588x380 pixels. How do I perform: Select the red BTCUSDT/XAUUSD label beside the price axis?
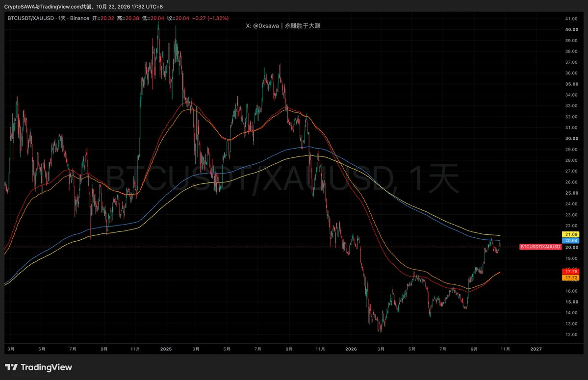coord(540,247)
